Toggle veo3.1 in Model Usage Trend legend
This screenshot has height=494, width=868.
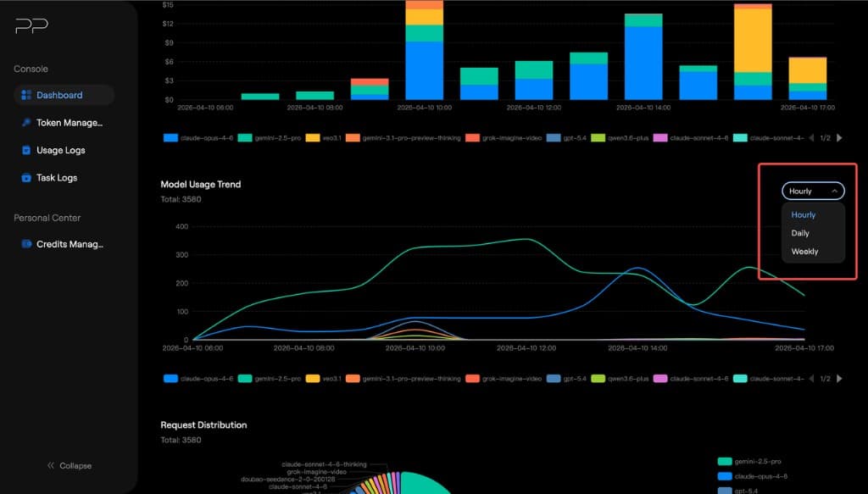(323, 379)
